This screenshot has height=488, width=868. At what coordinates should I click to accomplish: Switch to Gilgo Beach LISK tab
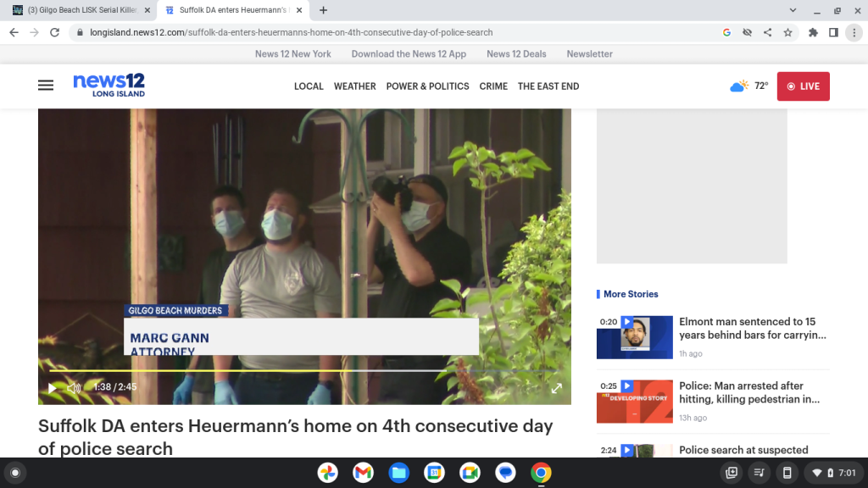point(81,10)
